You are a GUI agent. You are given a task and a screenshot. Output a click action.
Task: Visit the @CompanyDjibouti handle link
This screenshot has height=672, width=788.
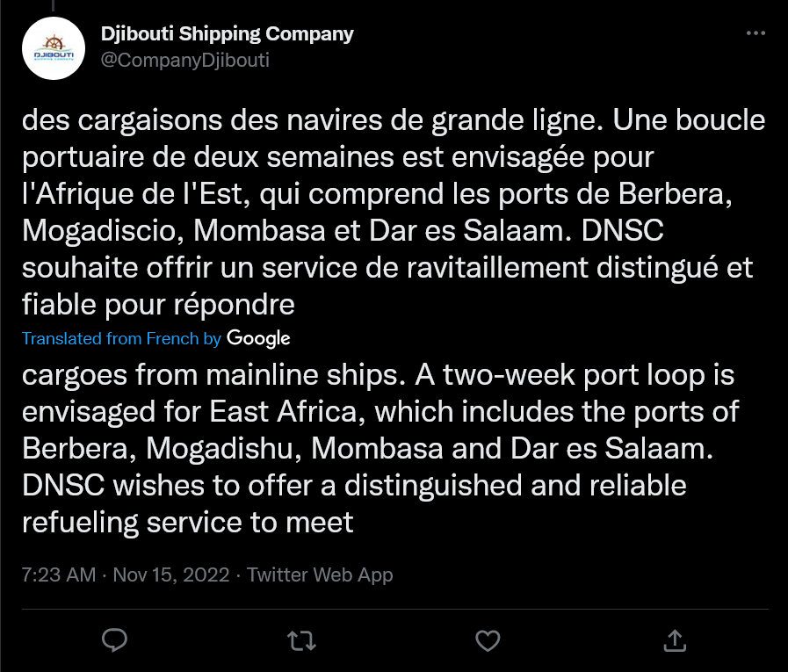(185, 60)
